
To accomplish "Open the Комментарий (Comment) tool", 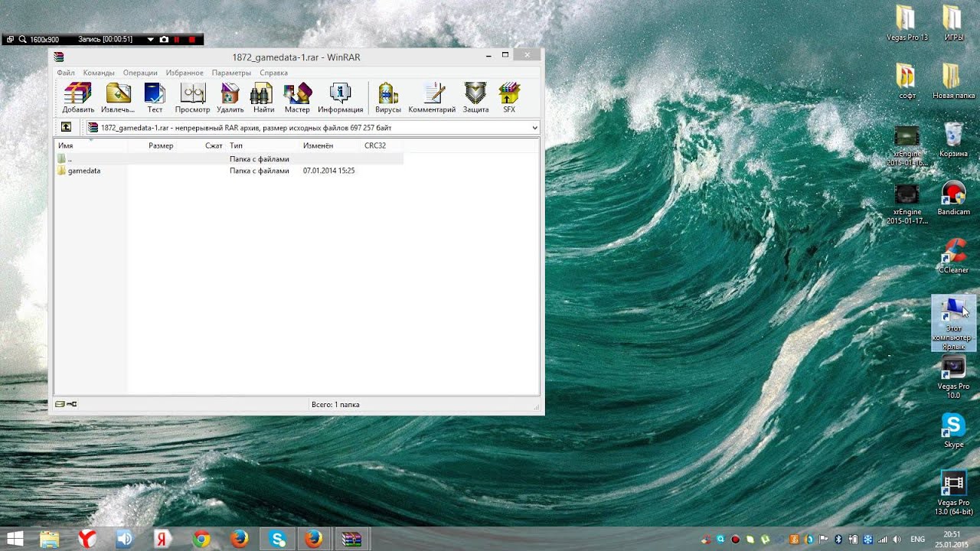I will [x=432, y=97].
